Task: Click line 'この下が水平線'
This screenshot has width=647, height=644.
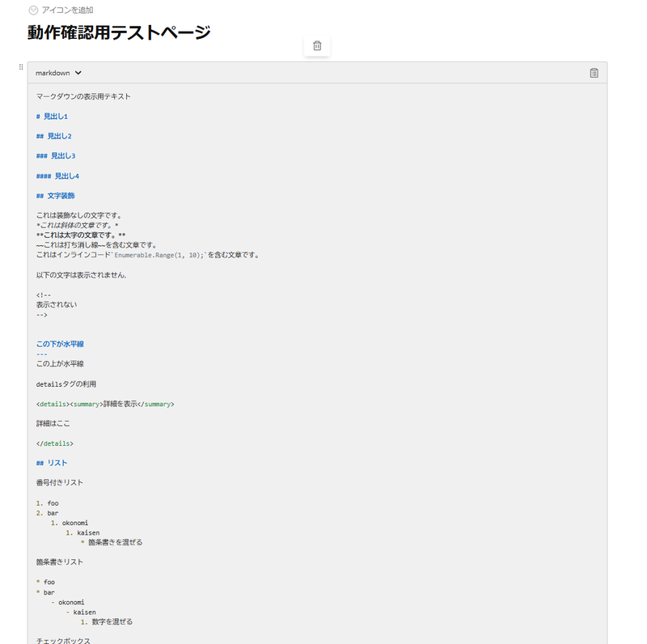Action: coord(60,345)
